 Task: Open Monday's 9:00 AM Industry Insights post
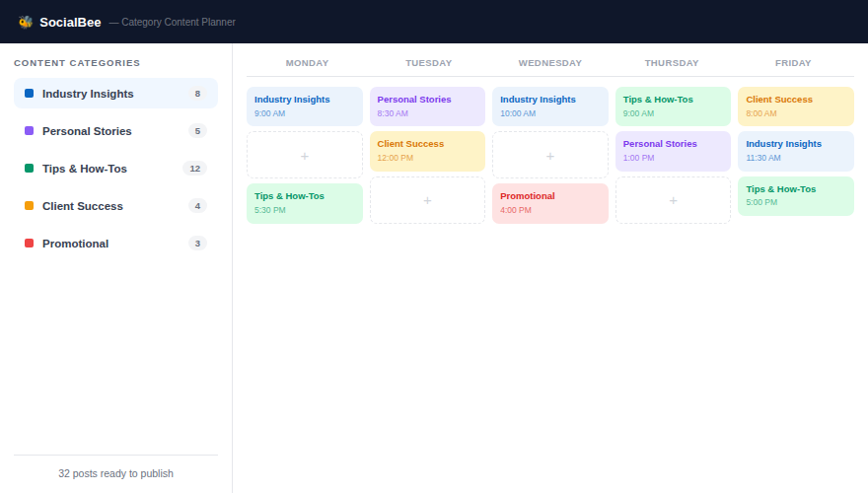[304, 106]
